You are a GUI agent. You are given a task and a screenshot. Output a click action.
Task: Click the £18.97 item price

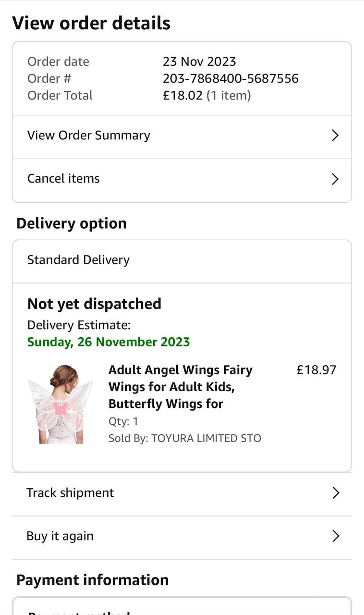click(316, 370)
